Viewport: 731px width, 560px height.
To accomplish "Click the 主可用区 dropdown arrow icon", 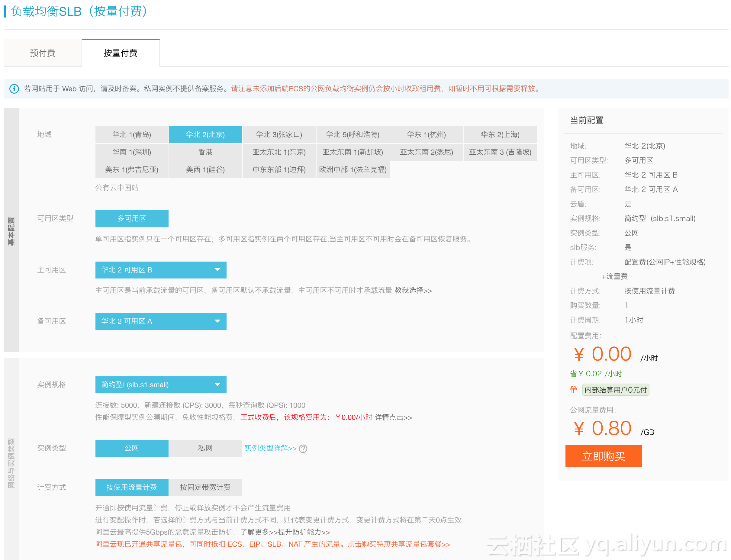I will [217, 270].
